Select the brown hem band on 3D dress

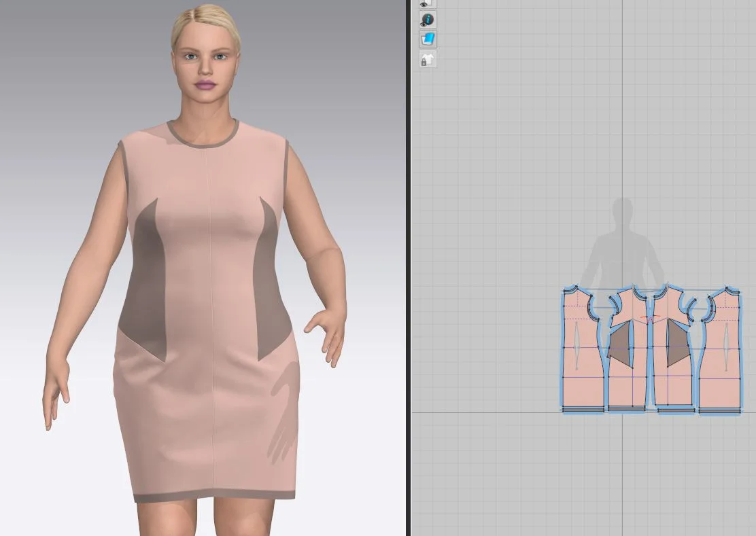pyautogui.click(x=215, y=496)
